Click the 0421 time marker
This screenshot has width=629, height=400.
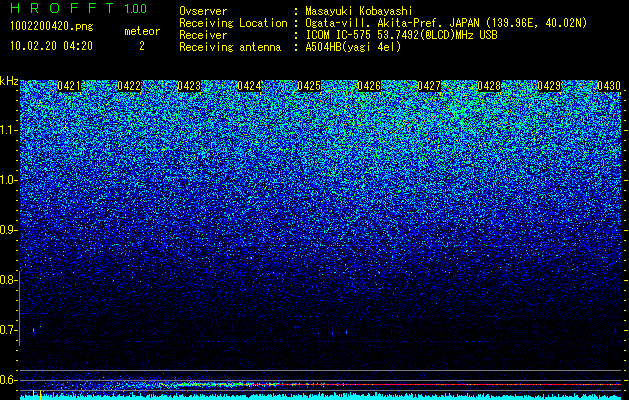click(x=69, y=86)
